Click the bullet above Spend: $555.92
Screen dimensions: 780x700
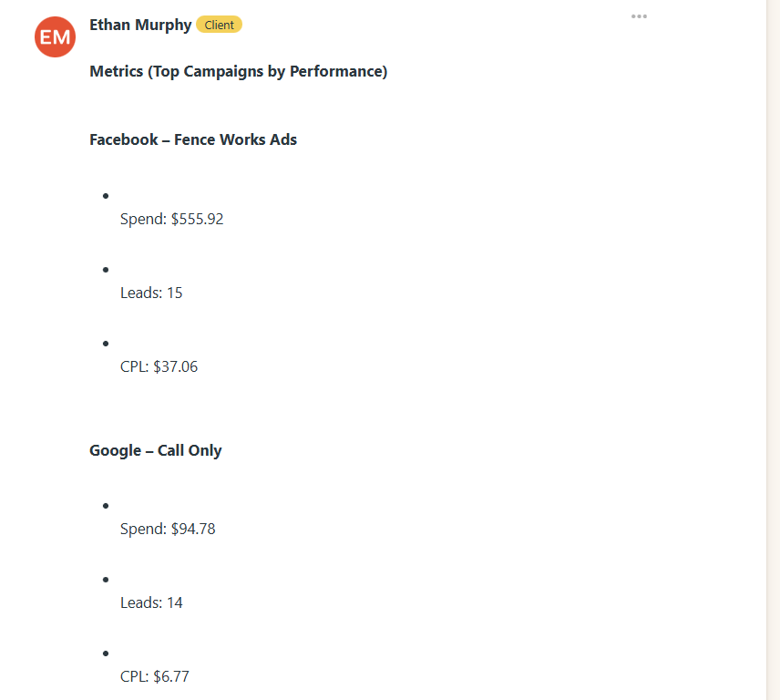107,195
